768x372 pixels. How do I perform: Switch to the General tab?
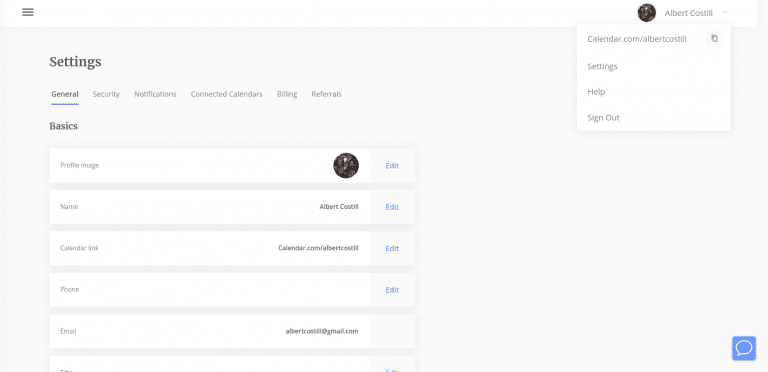tap(65, 94)
